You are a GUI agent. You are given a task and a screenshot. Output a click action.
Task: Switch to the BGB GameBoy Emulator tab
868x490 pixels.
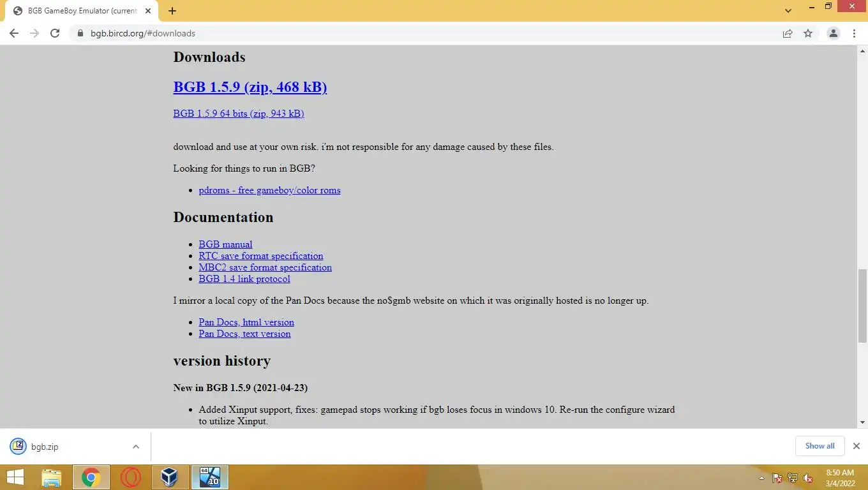pos(82,11)
